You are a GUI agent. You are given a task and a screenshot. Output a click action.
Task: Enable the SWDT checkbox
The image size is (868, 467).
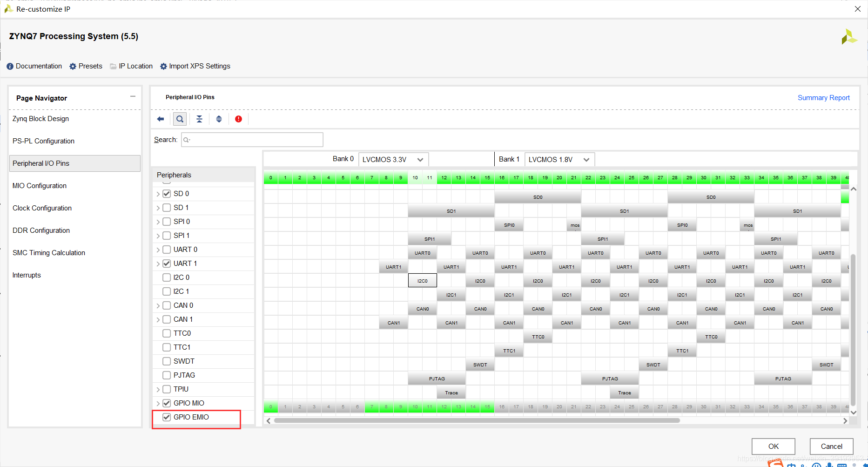coord(167,361)
